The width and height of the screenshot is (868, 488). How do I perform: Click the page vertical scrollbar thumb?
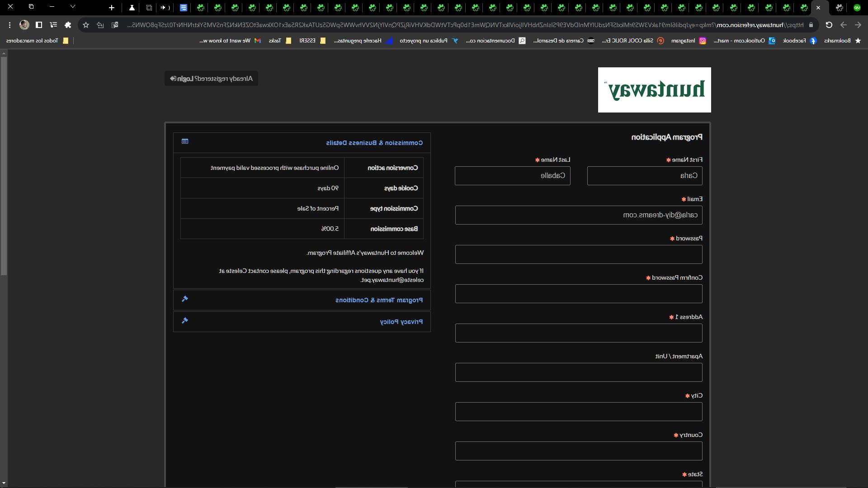(x=4, y=166)
